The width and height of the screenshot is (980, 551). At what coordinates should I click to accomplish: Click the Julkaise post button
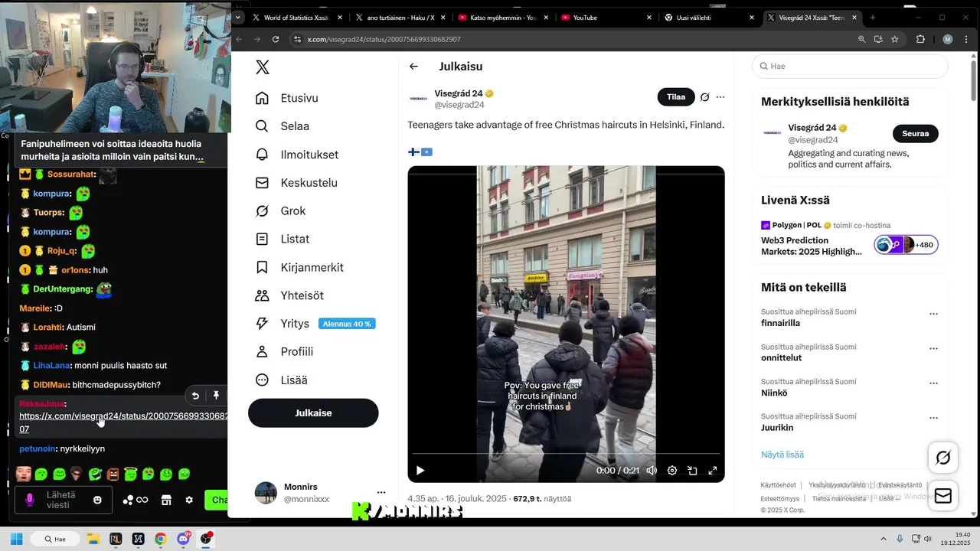(x=313, y=413)
